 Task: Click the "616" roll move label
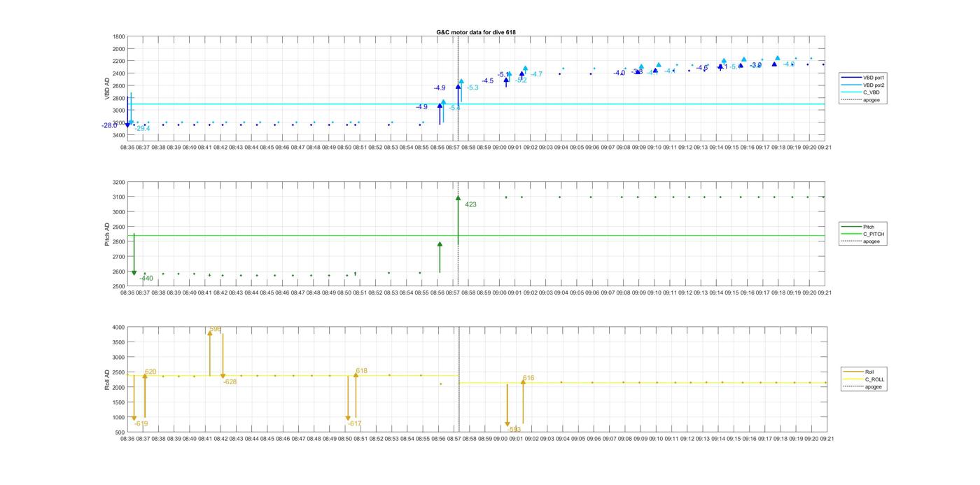coord(528,379)
